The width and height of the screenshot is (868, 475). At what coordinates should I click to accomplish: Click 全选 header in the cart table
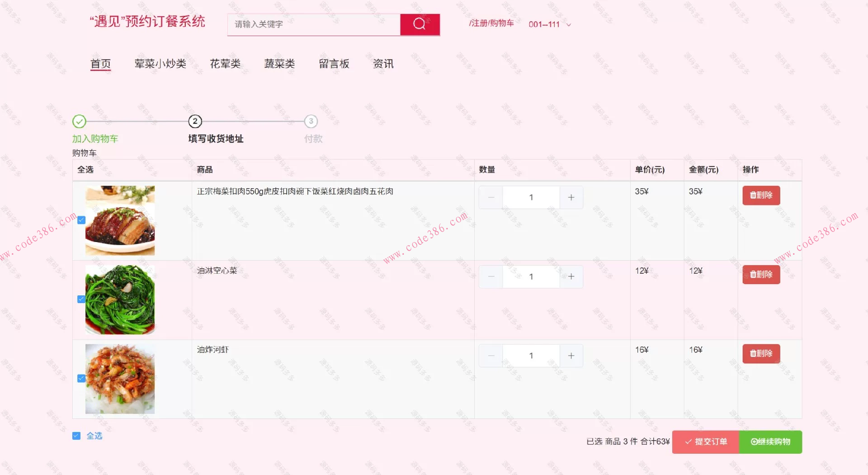click(x=85, y=170)
